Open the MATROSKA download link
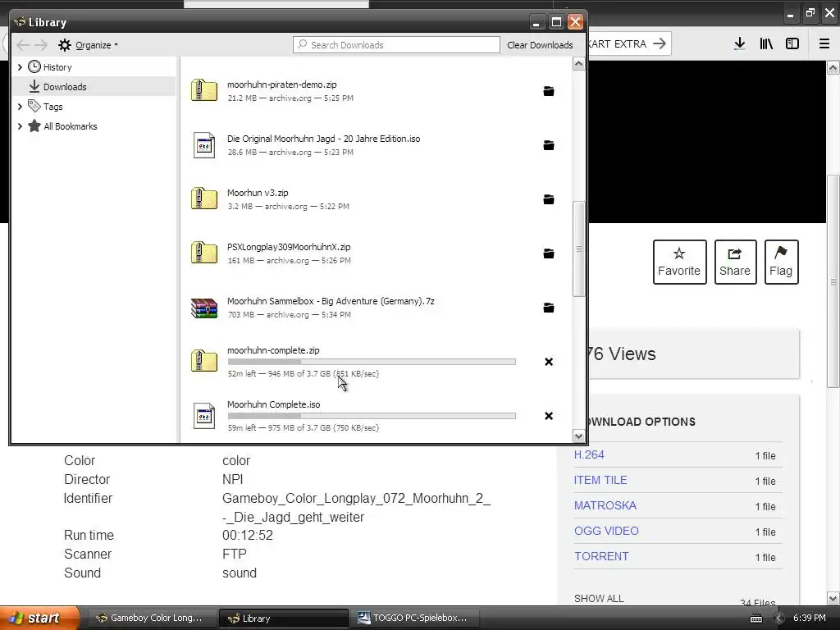This screenshot has height=630, width=840. (605, 505)
